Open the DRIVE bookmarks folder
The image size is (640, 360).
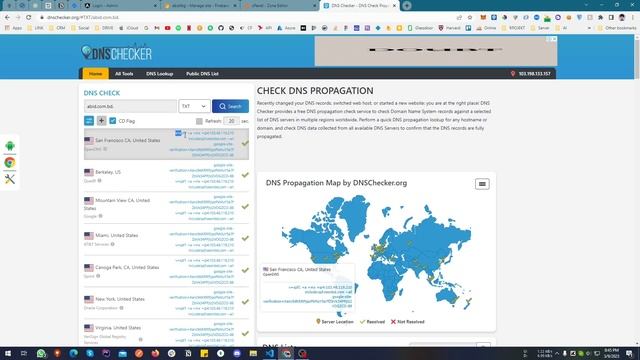(x=104, y=28)
